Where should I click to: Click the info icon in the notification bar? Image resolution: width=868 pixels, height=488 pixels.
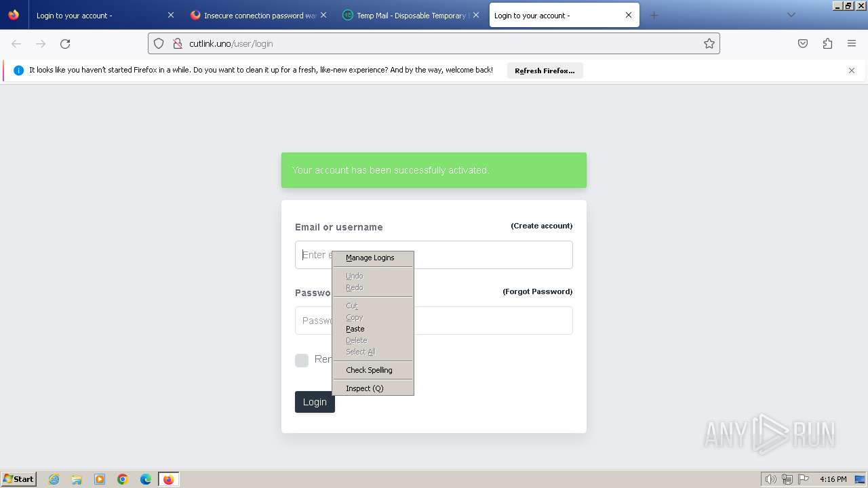click(x=18, y=70)
